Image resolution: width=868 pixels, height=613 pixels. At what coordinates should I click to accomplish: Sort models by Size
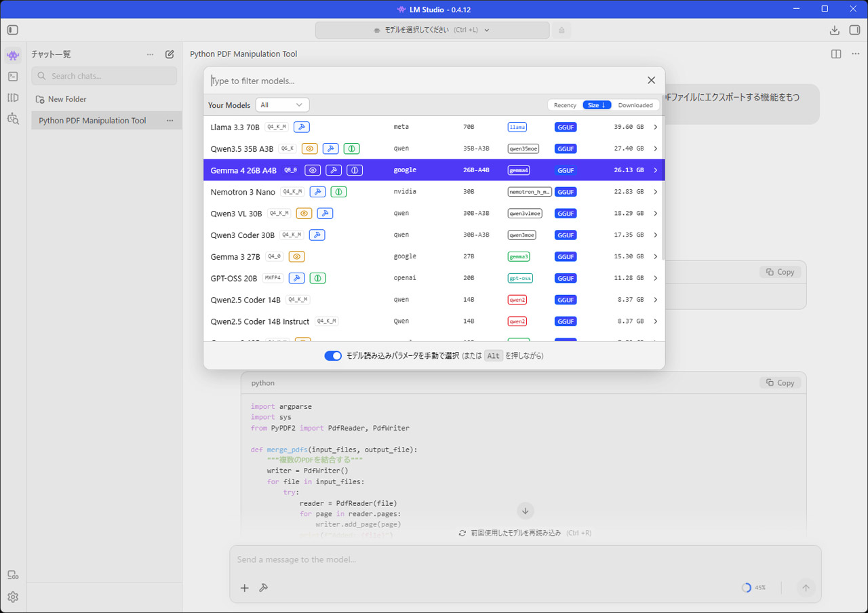point(597,105)
